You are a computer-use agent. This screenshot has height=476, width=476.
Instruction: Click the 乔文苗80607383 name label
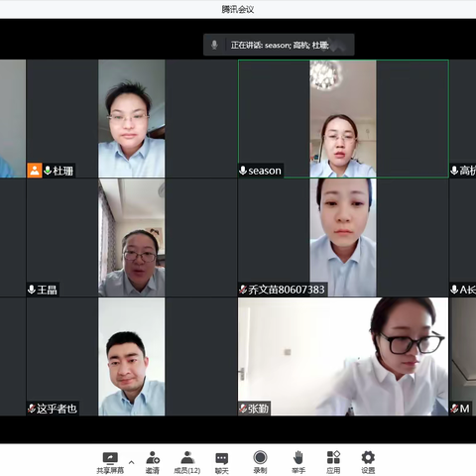coord(287,290)
